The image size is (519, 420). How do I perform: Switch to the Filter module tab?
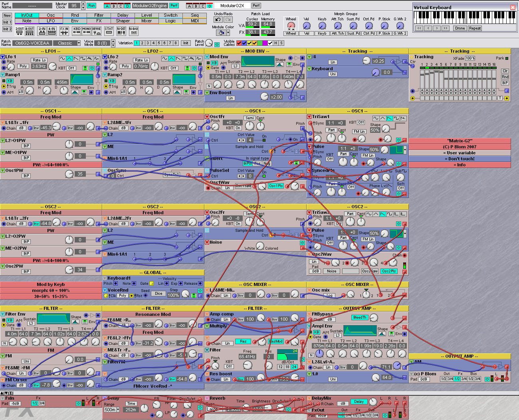[x=99, y=15]
